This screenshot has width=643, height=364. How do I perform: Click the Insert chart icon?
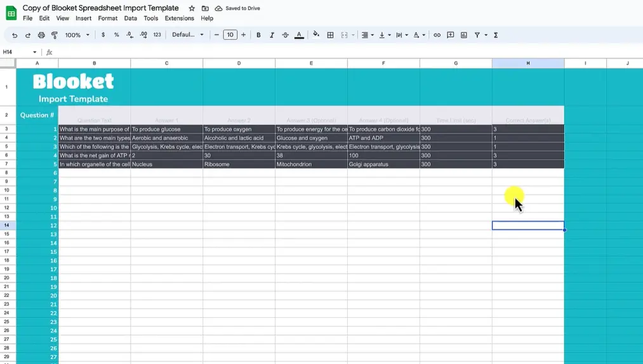point(464,36)
